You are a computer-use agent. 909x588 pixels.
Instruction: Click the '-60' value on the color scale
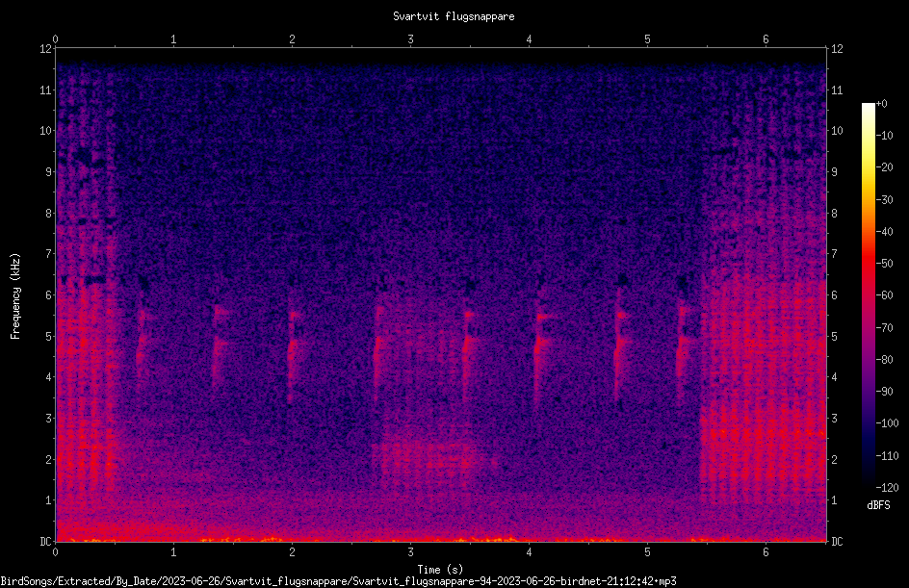point(885,295)
